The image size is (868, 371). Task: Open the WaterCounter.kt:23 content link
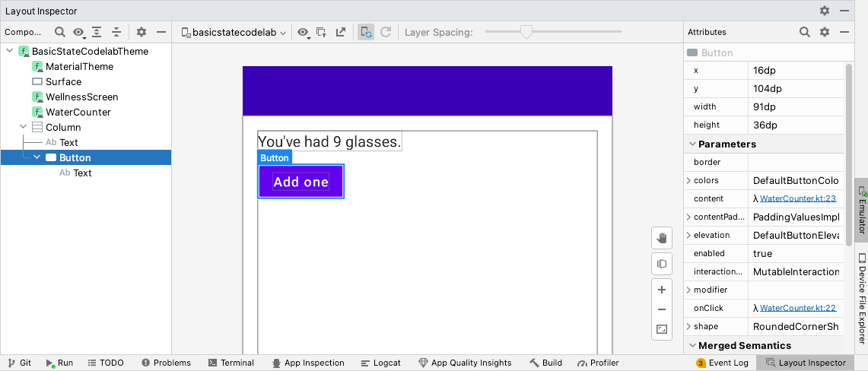(x=797, y=198)
